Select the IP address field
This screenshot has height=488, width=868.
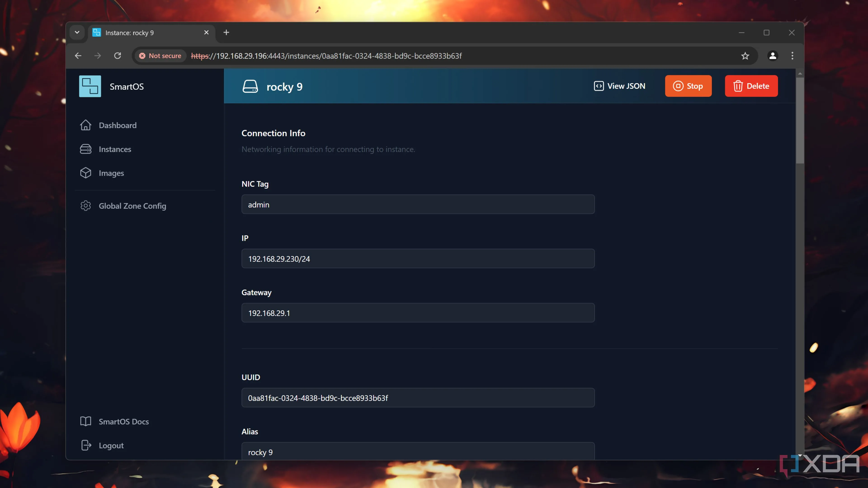click(x=418, y=259)
